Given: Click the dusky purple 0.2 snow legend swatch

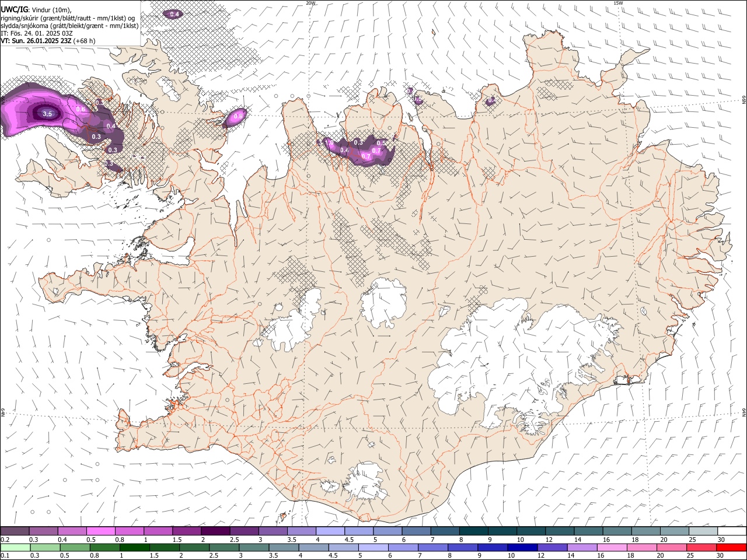Looking at the screenshot, I should (x=15, y=531).
